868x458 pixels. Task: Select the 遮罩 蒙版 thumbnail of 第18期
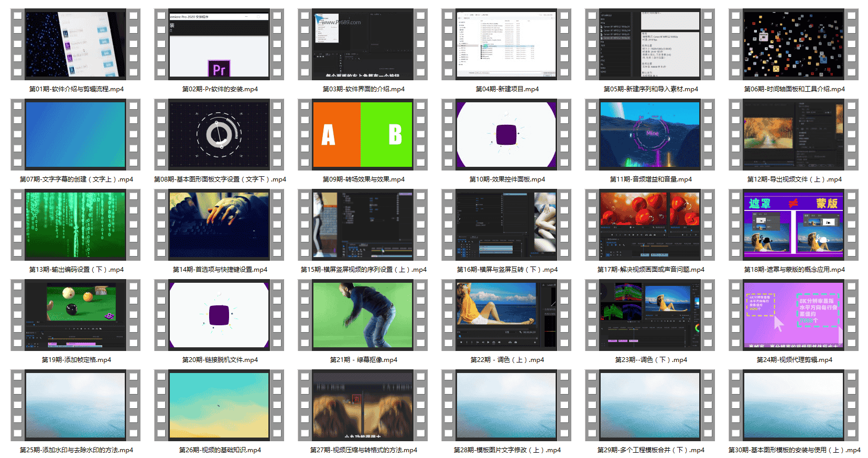point(794,225)
